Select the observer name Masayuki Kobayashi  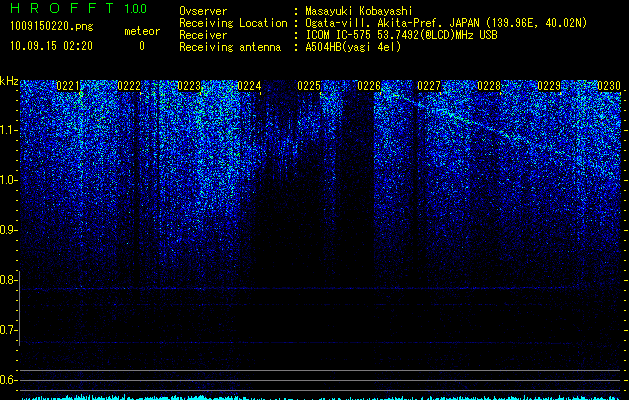tap(359, 11)
